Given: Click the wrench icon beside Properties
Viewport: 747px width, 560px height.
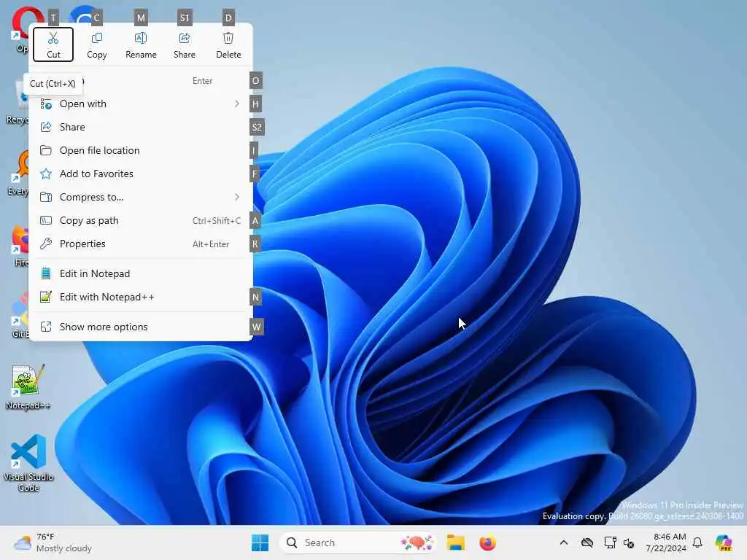Looking at the screenshot, I should click(x=46, y=244).
